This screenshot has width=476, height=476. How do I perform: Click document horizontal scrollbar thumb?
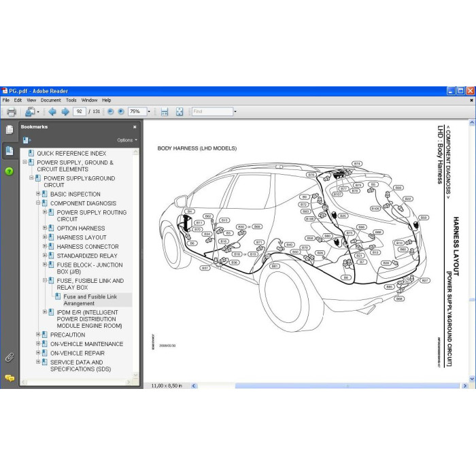[347, 386]
